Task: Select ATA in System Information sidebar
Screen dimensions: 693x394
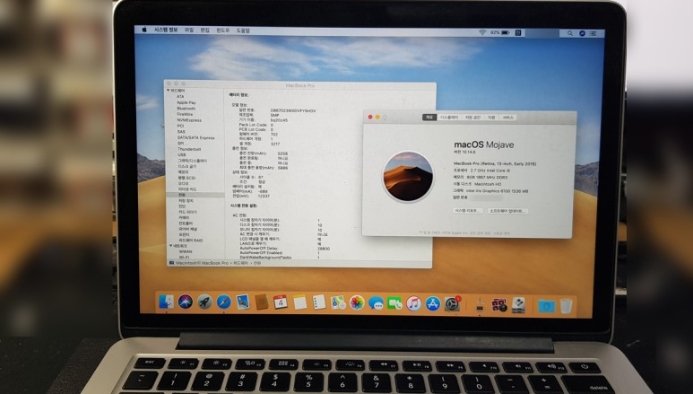Action: click(x=180, y=96)
